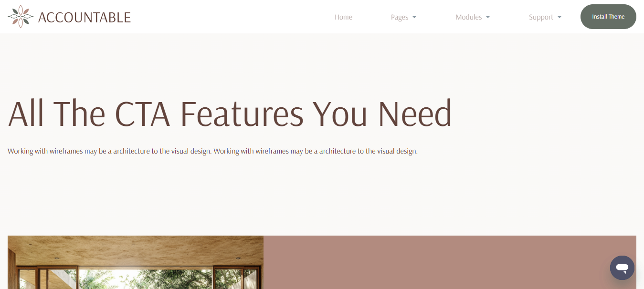Select the 'All The CTA Features You Need' heading
This screenshot has height=289, width=644.
(230, 114)
